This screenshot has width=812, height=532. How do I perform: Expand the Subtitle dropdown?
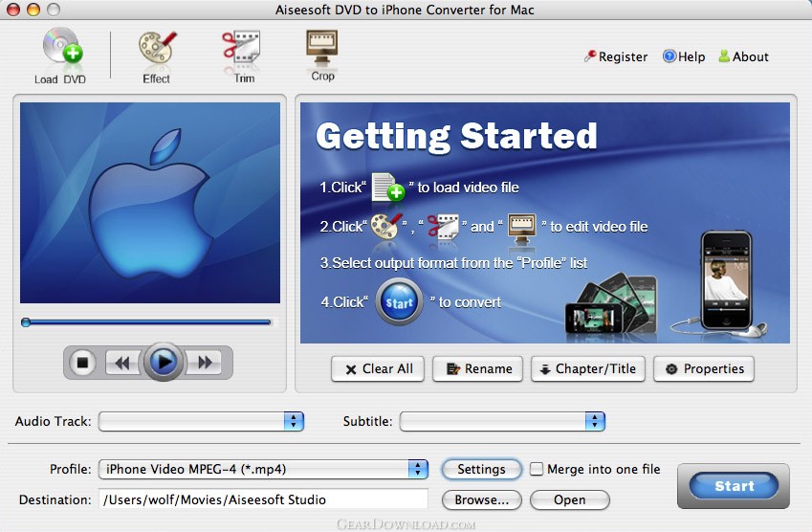(502, 421)
